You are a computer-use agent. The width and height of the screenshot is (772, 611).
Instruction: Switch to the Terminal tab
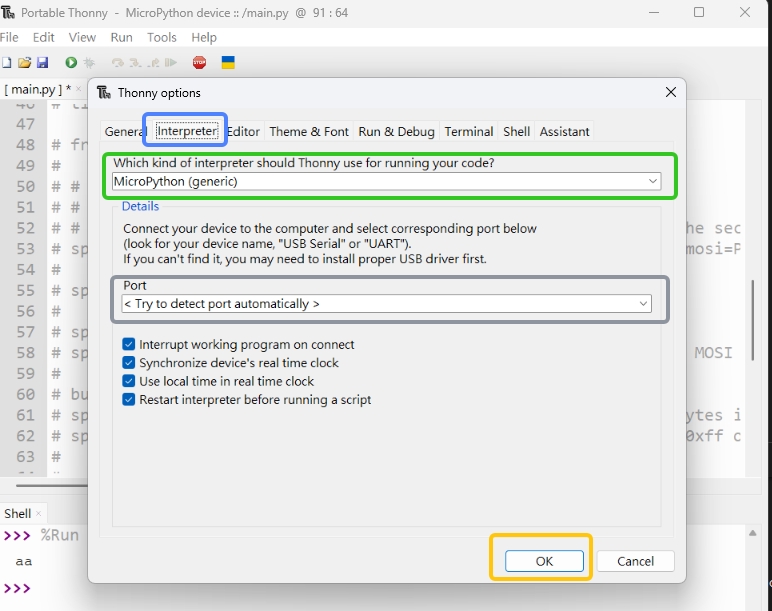click(469, 131)
